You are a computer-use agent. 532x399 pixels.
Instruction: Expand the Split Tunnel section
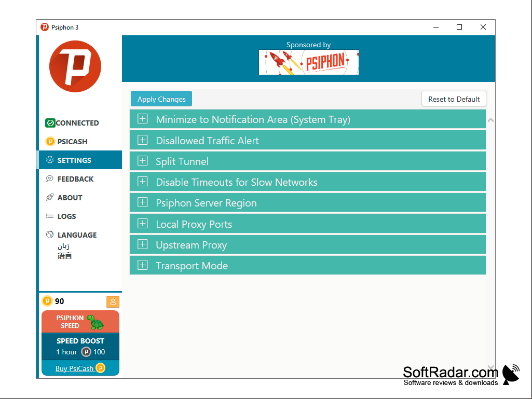pos(308,161)
